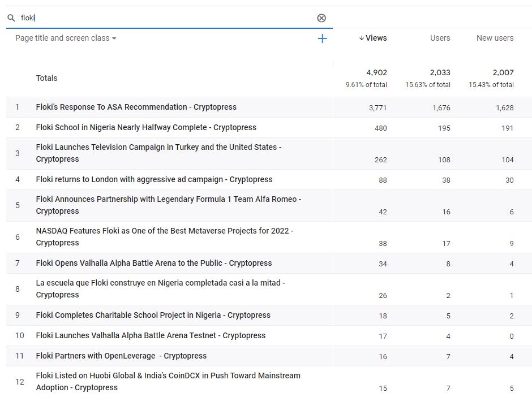Click views value 15 in Huobi row
This screenshot has width=532, height=397.
[x=383, y=388]
